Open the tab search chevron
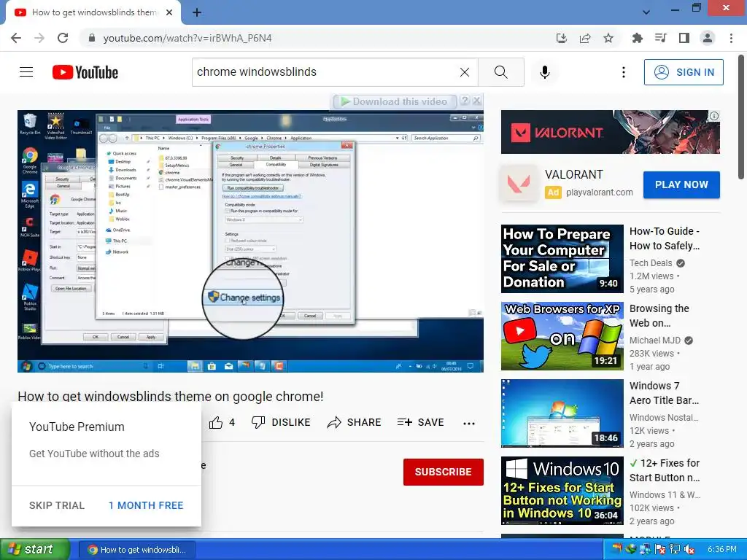This screenshot has height=560, width=747. 646,12
